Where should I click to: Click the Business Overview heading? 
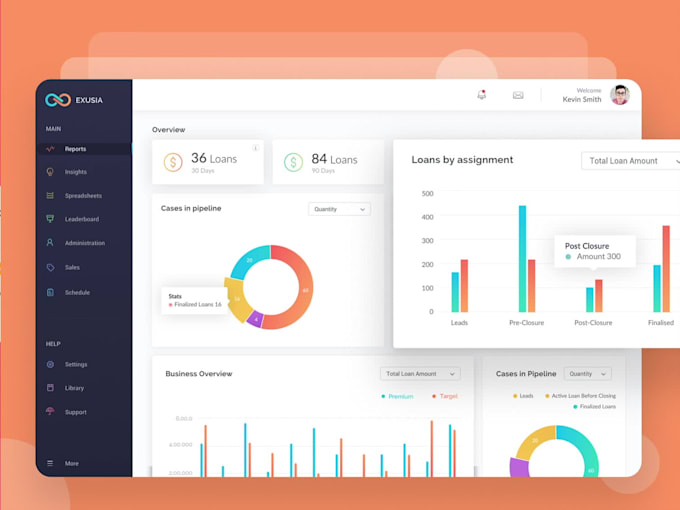point(199,374)
